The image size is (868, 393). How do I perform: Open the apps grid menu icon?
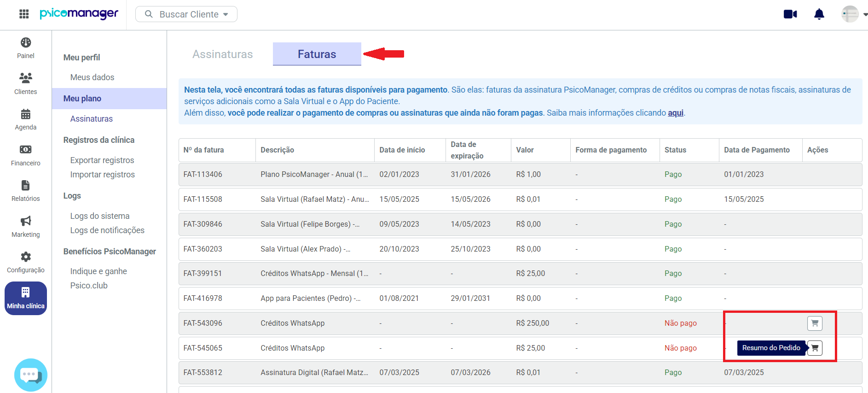24,14
